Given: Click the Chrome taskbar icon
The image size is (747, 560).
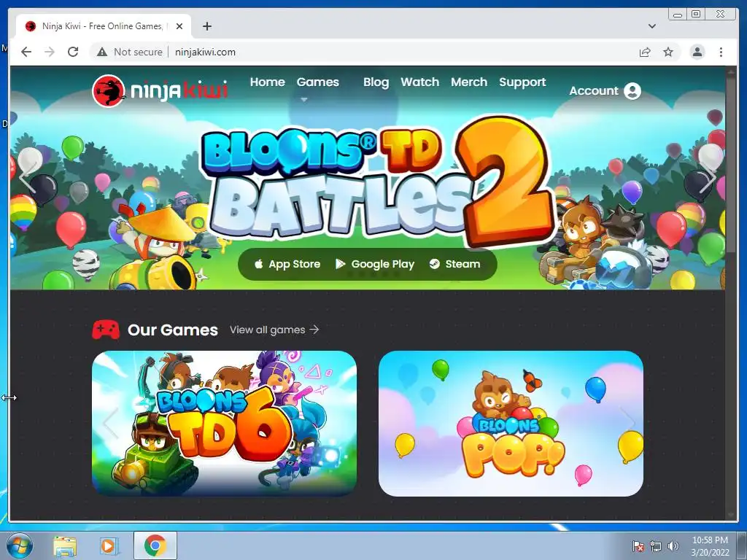Looking at the screenshot, I should [155, 545].
